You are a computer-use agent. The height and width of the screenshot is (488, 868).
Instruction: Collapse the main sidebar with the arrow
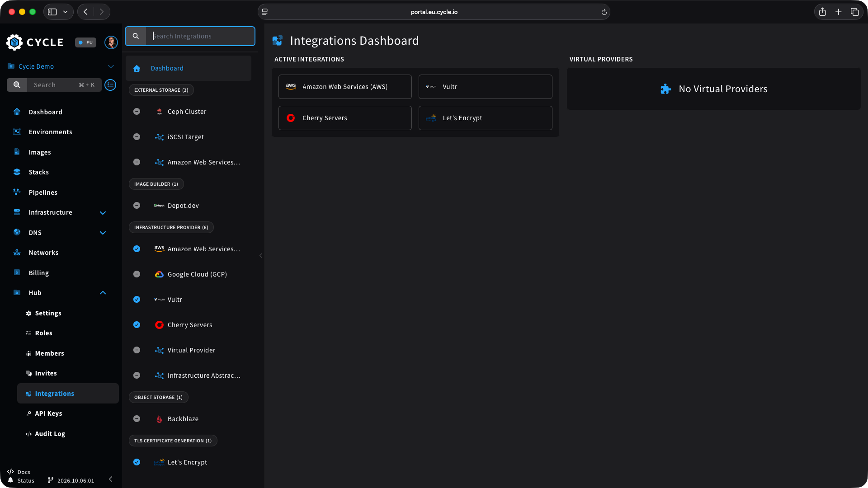point(111,479)
